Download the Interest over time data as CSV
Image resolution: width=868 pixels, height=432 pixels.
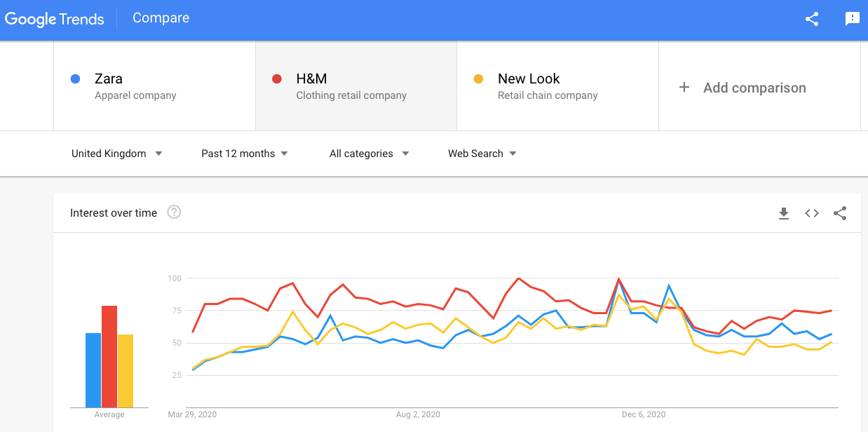click(784, 213)
